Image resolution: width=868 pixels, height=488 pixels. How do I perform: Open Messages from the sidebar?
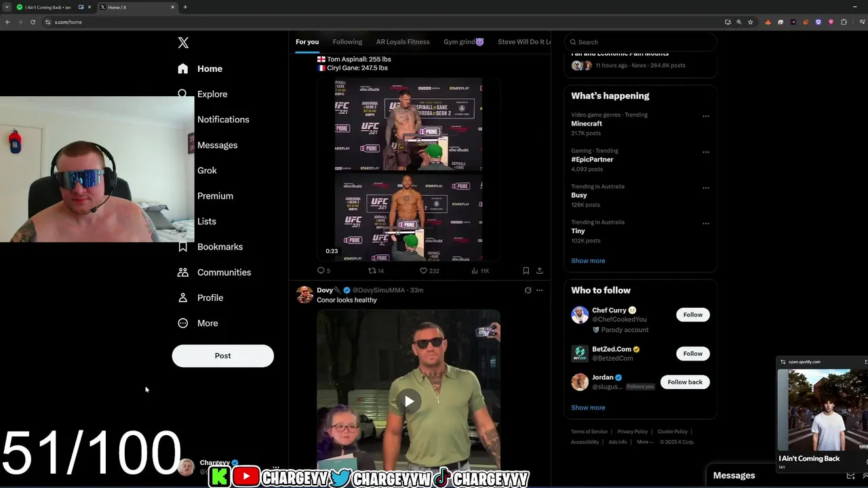pos(217,145)
